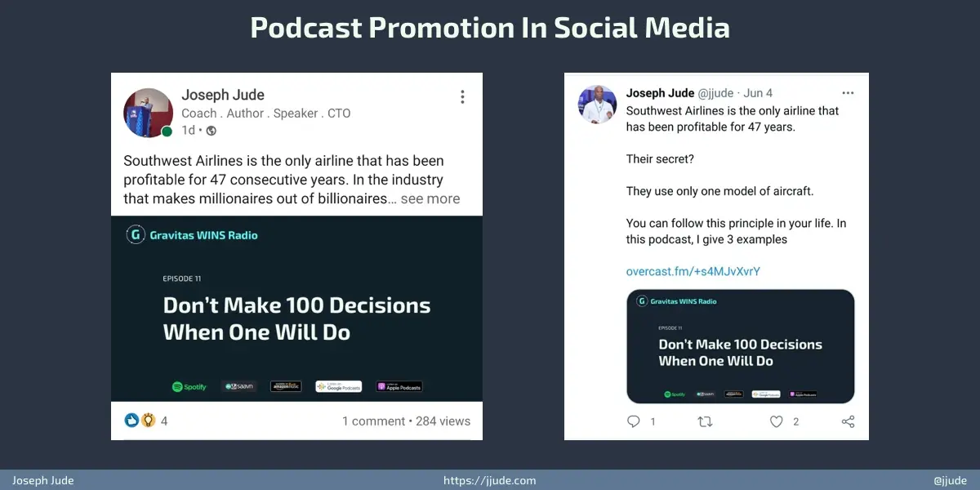The width and height of the screenshot is (980, 490).
Task: Expand LinkedIn post text with see more
Action: 430,198
